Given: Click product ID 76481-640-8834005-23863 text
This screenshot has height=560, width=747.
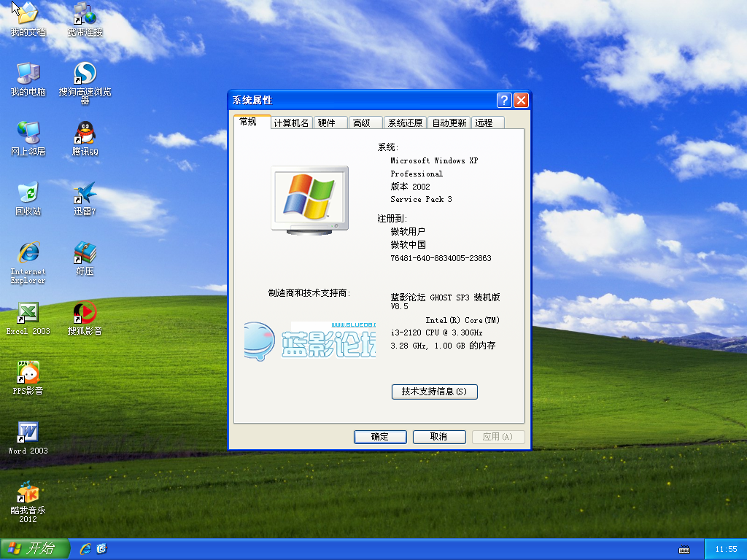Looking at the screenshot, I should pyautogui.click(x=441, y=258).
